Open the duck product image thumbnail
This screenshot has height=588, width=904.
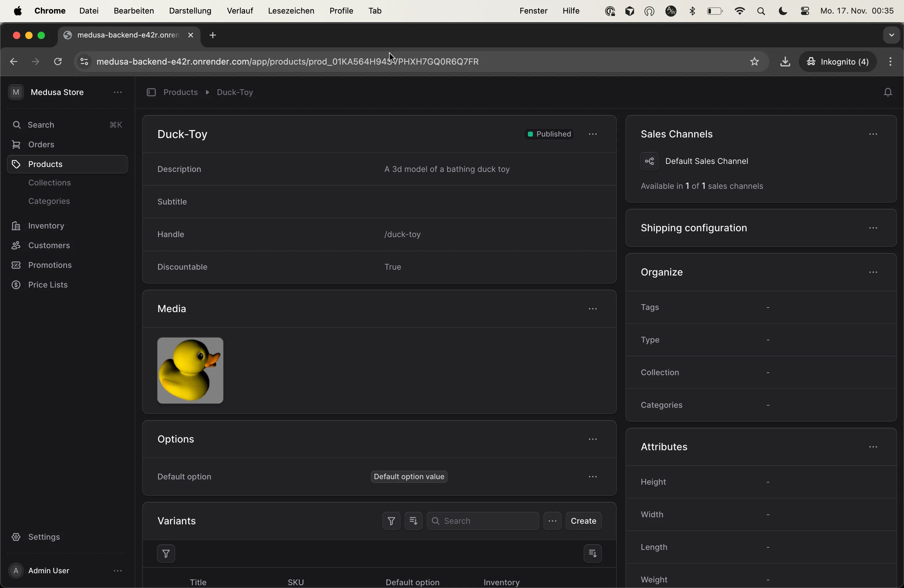click(x=190, y=370)
